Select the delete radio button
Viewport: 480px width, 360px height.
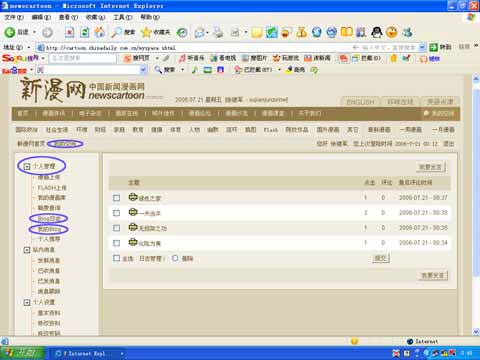175,258
